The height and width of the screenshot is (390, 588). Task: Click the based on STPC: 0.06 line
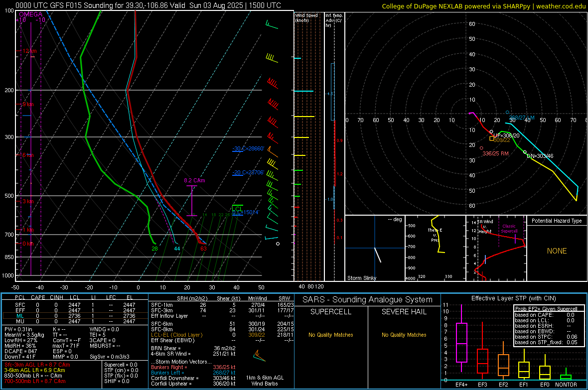[546, 337]
